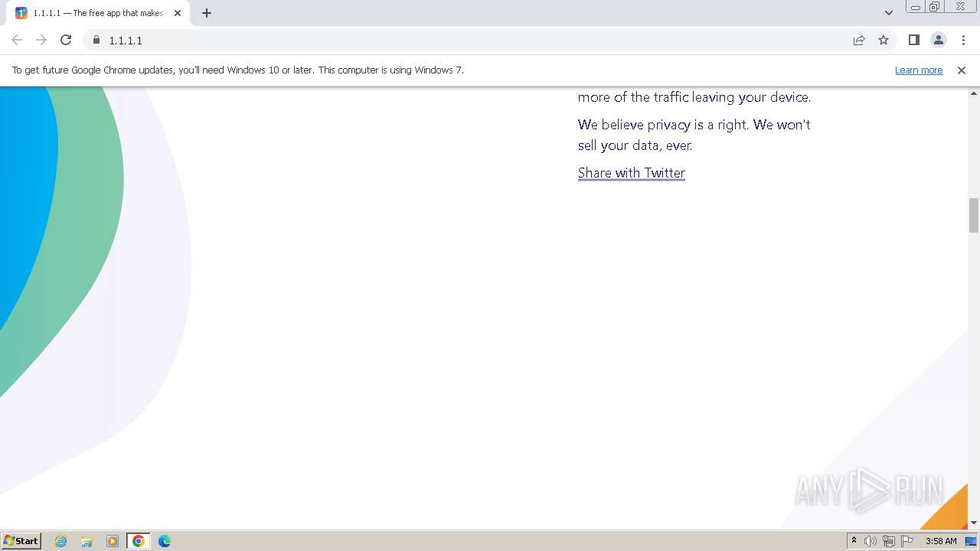Switch to the Chrome taskbar button
This screenshot has width=980, height=551.
[139, 541]
